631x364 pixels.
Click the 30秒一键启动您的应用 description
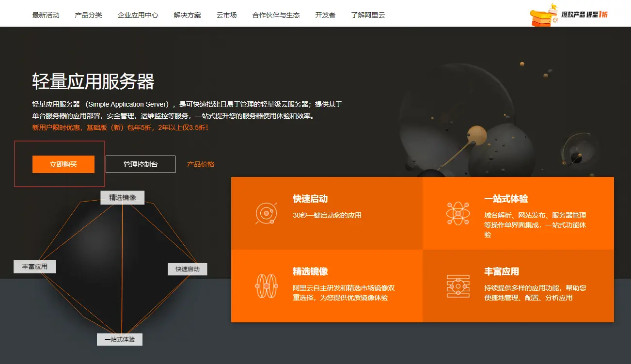point(327,215)
